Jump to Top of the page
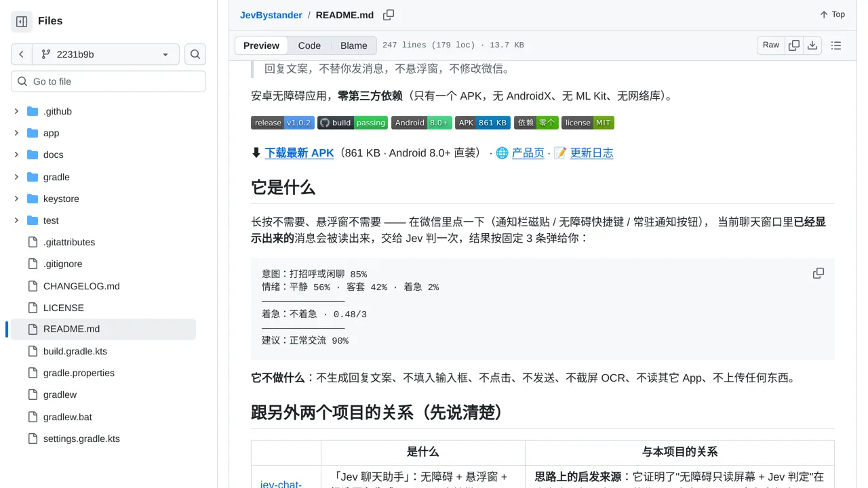868x488 pixels. point(832,14)
